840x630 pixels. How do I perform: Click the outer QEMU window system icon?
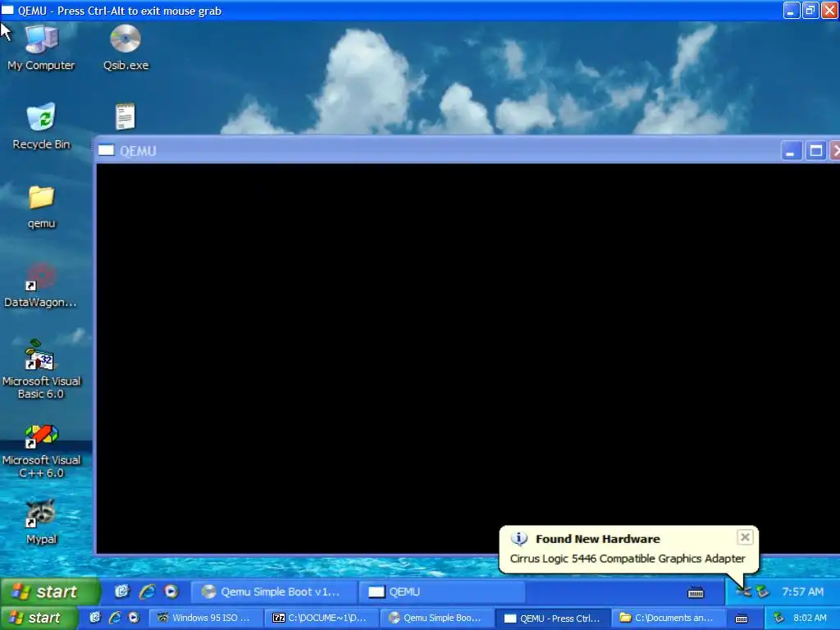[7, 10]
